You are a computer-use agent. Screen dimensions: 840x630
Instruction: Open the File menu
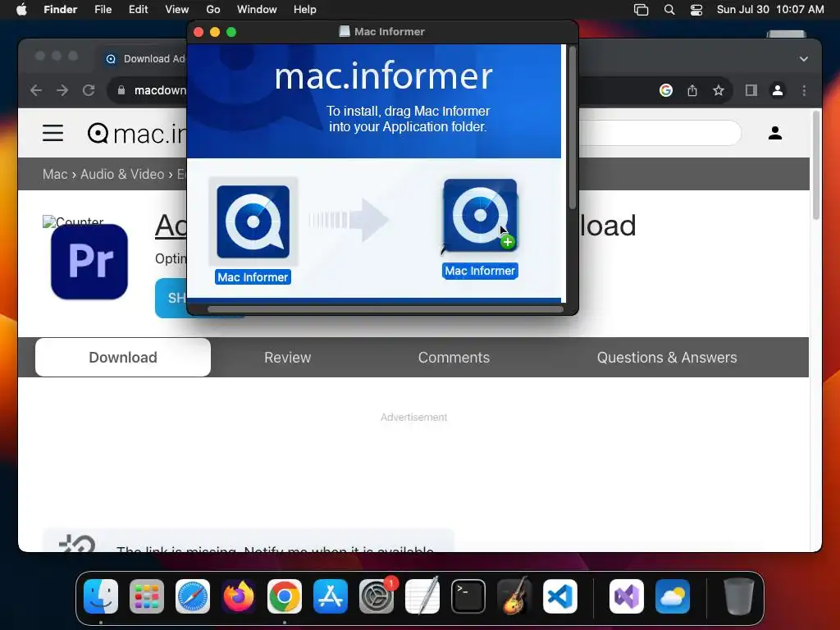click(103, 10)
